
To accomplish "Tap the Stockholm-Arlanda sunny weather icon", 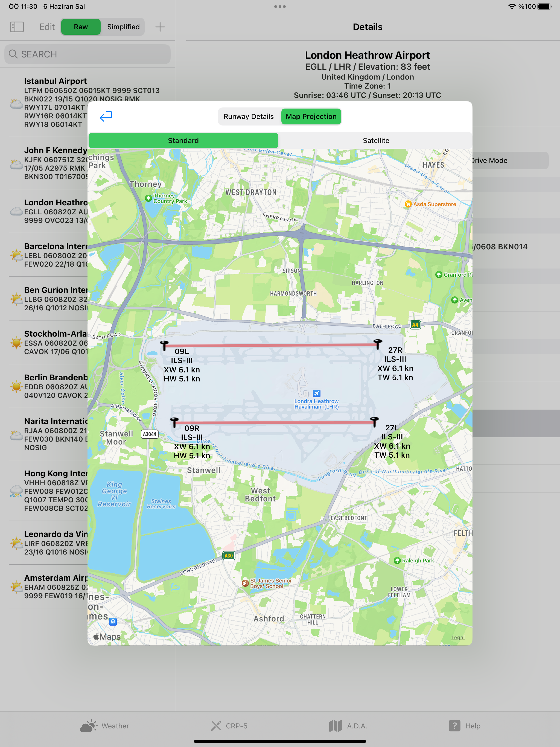I will click(16, 343).
